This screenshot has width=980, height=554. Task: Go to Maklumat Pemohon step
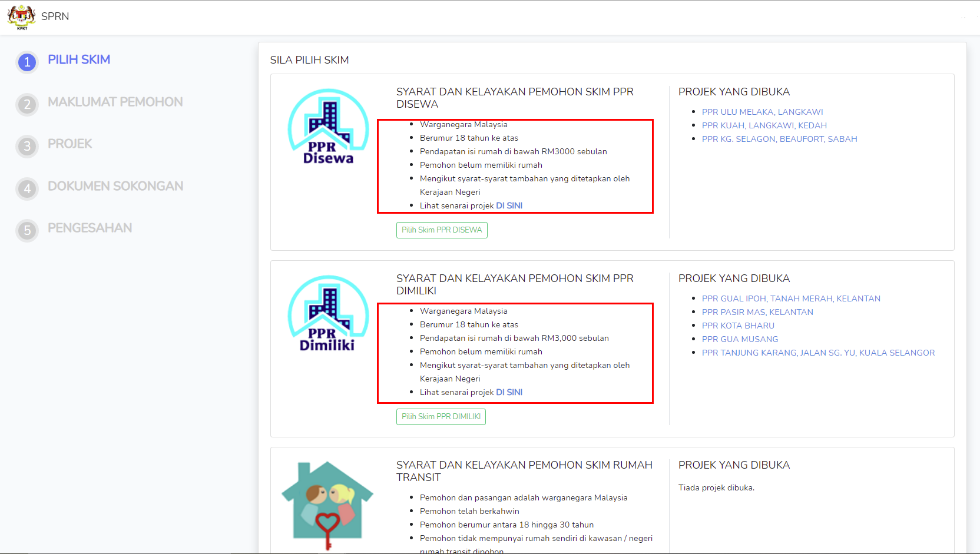(115, 102)
